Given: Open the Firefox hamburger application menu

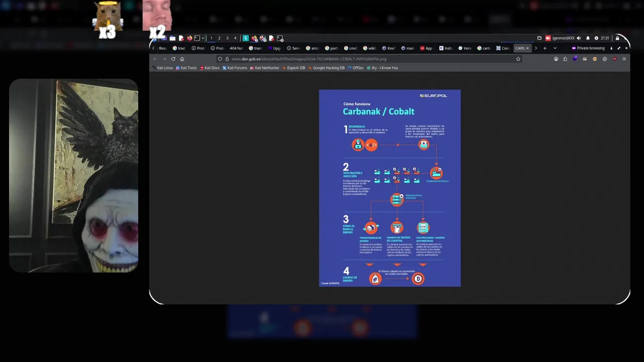Looking at the screenshot, I should (624, 59).
